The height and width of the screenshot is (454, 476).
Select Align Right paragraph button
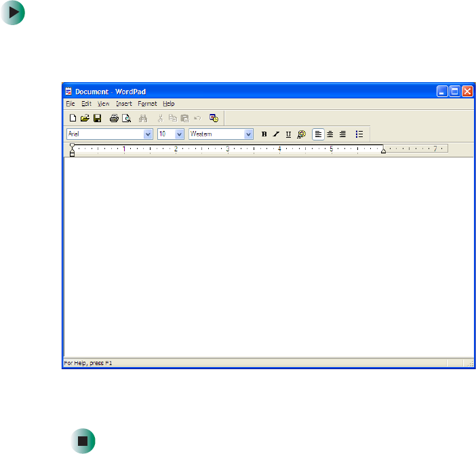click(x=342, y=134)
